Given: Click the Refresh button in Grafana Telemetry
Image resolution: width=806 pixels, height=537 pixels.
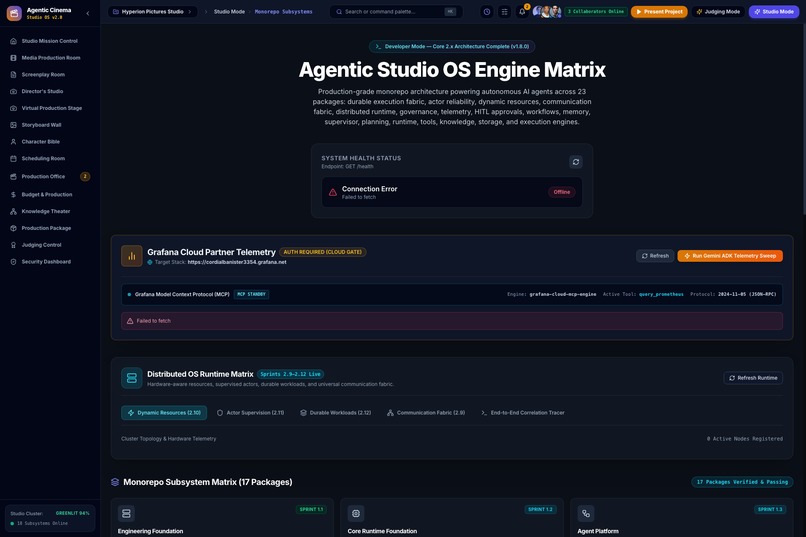Looking at the screenshot, I should (x=655, y=255).
